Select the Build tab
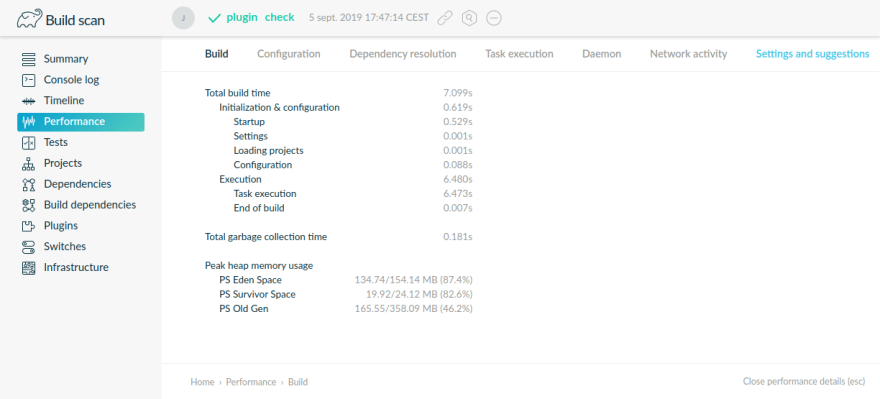This screenshot has width=880, height=399. tap(217, 54)
